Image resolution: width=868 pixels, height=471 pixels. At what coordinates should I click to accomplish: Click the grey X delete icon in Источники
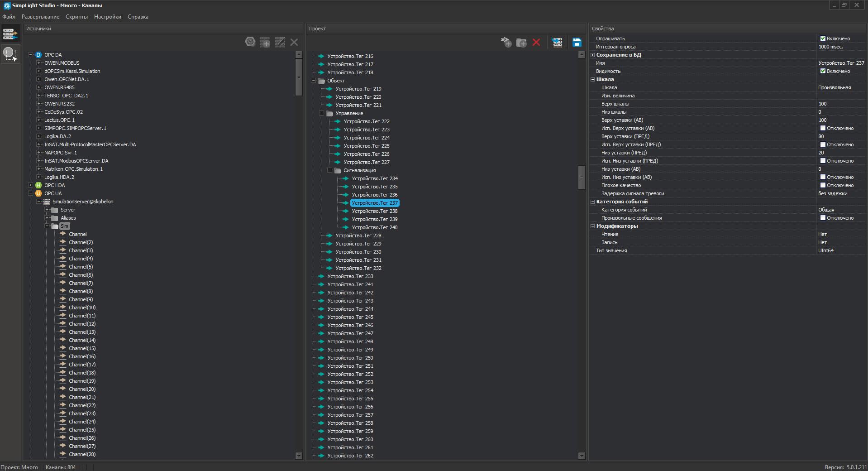294,42
